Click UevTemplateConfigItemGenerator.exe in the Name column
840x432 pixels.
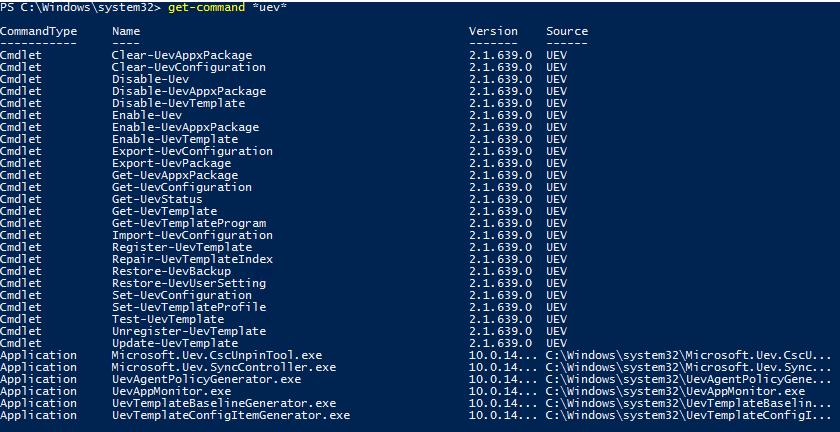point(231,415)
